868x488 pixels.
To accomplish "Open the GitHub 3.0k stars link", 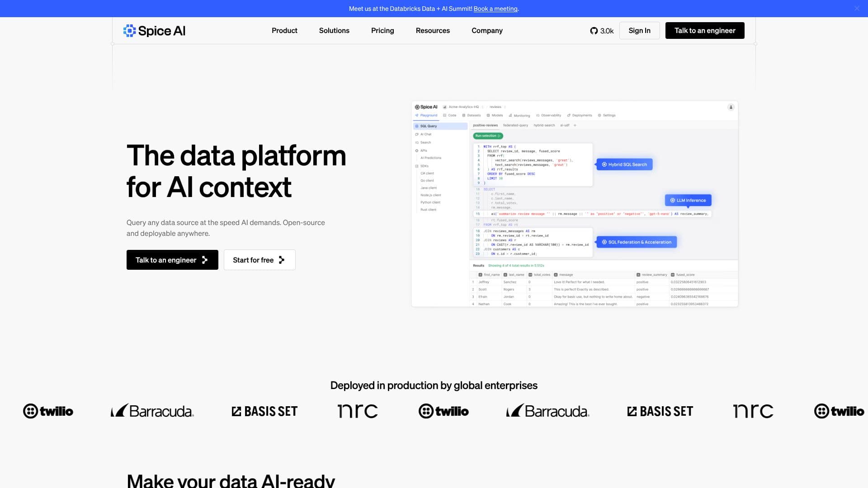I will coord(602,31).
